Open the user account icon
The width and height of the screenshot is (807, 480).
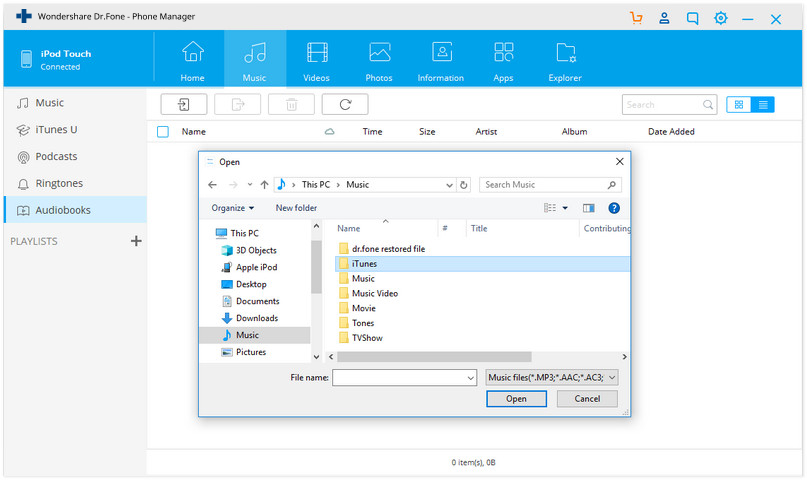tap(664, 19)
